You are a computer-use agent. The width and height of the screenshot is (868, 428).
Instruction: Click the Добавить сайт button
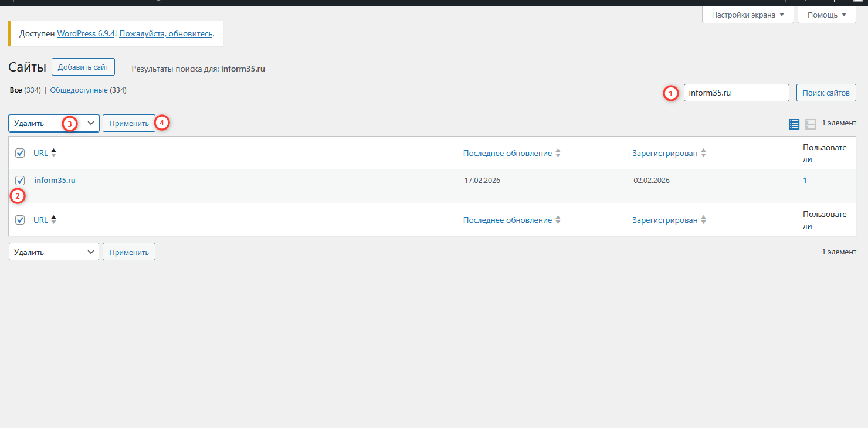coord(83,67)
